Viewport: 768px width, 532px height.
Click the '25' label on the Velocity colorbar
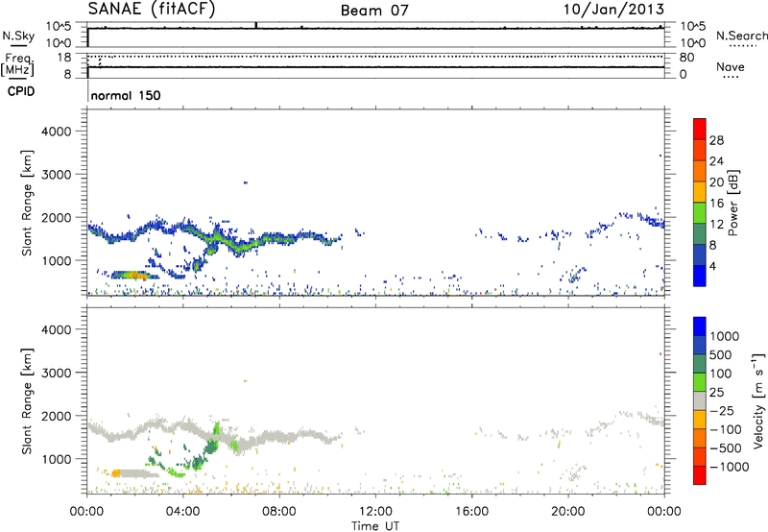[716, 392]
